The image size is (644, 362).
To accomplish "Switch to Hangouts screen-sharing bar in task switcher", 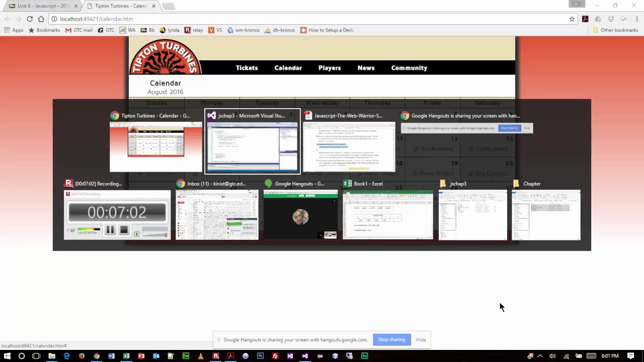I will pyautogui.click(x=466, y=128).
